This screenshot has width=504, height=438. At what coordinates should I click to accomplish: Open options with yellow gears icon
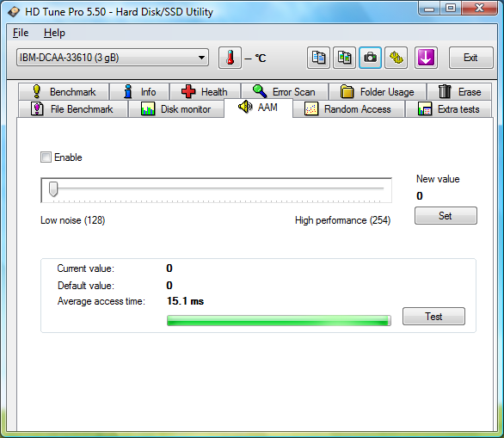click(396, 58)
